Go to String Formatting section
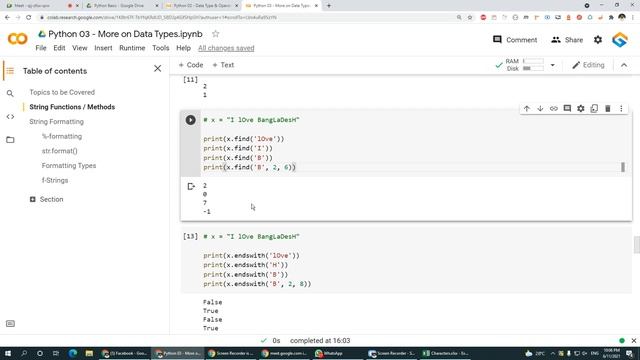Image resolution: width=640 pixels, height=360 pixels. point(56,122)
